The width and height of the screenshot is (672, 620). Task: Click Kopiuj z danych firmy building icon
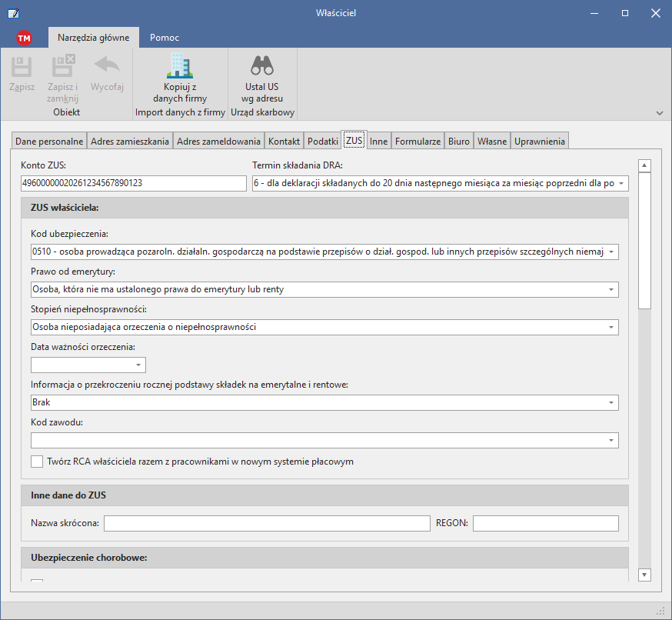180,65
